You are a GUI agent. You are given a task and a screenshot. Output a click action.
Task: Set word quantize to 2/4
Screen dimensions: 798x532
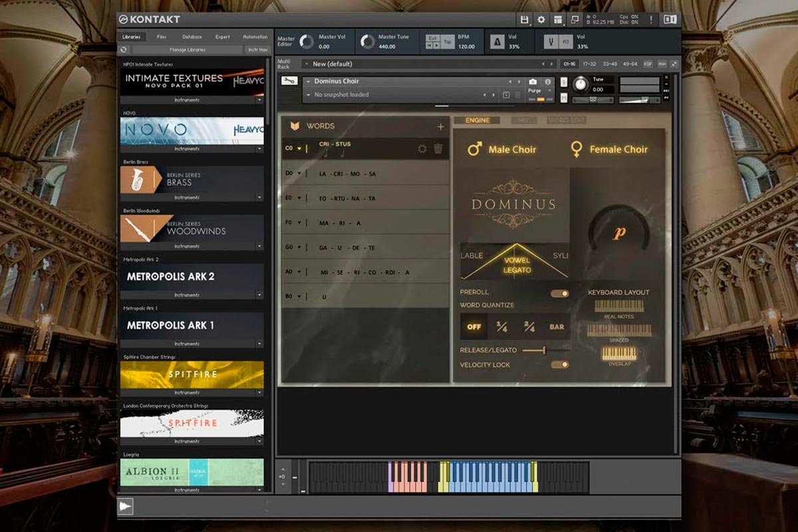coord(529,327)
